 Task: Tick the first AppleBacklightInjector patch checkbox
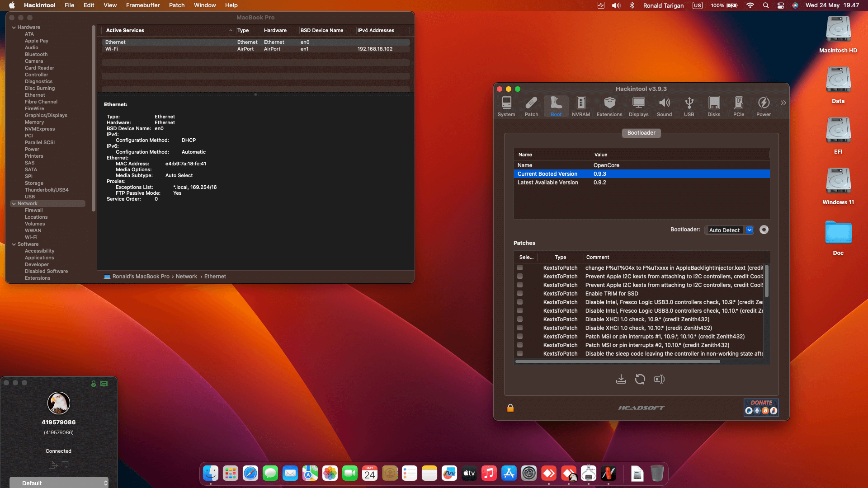(520, 268)
